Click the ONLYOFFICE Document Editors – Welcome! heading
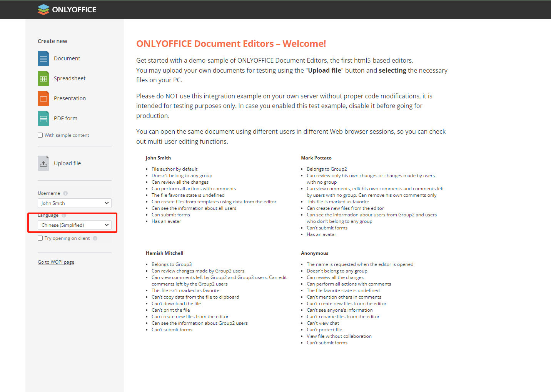The height and width of the screenshot is (392, 551). (x=231, y=44)
